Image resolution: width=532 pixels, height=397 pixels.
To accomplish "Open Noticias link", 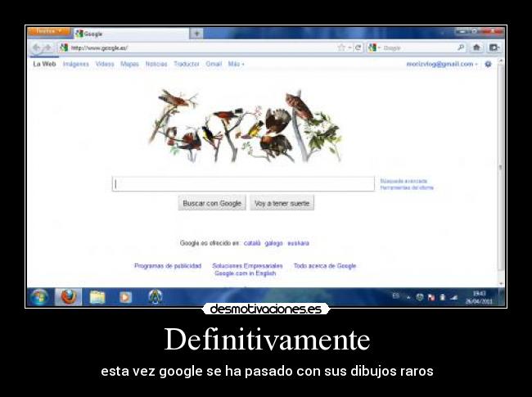I will [156, 64].
